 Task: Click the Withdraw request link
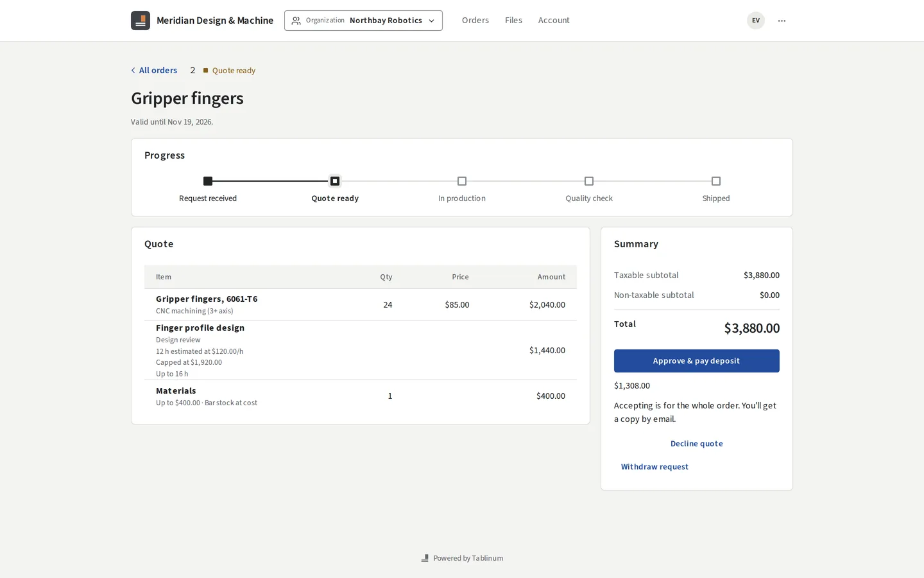(654, 467)
